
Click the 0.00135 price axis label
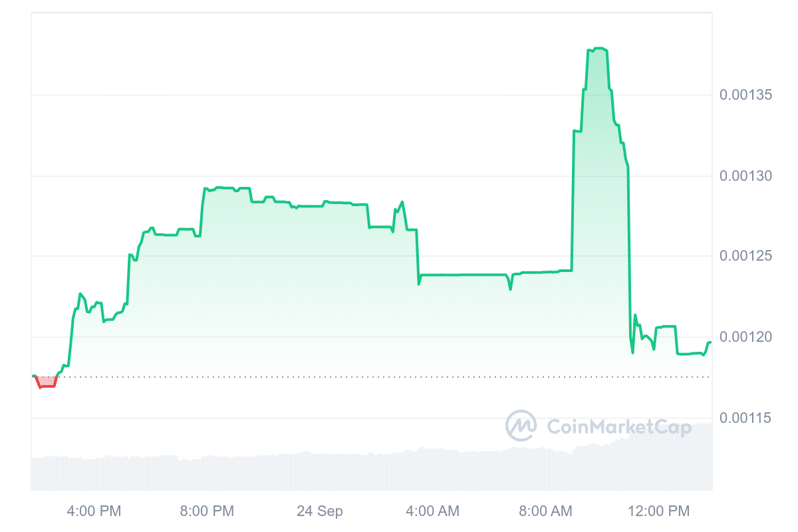[x=745, y=95]
